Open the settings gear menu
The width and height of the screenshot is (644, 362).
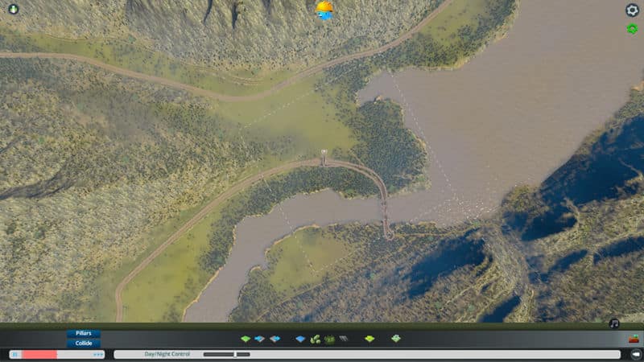632,10
